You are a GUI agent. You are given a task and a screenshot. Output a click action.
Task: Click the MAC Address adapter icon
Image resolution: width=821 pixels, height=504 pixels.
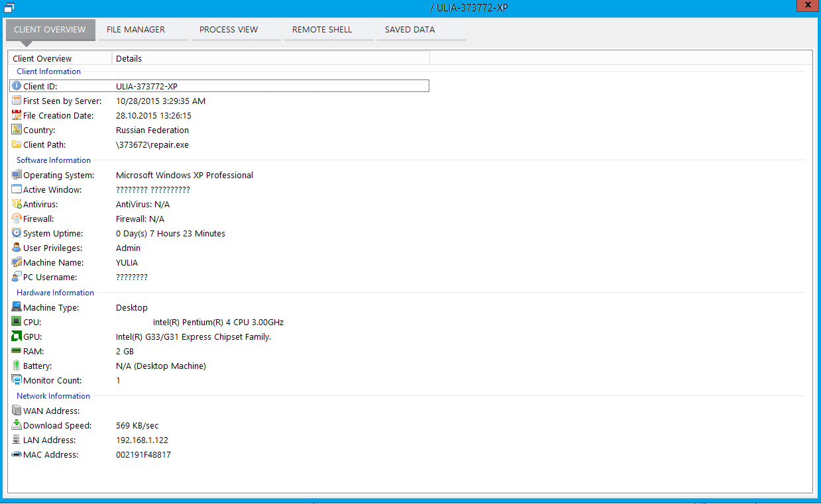pos(17,454)
